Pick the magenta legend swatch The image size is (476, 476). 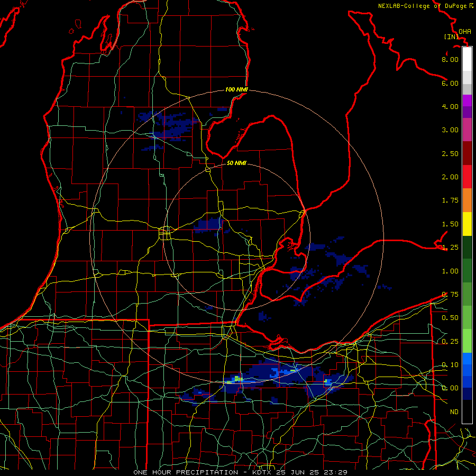pyautogui.click(x=467, y=101)
